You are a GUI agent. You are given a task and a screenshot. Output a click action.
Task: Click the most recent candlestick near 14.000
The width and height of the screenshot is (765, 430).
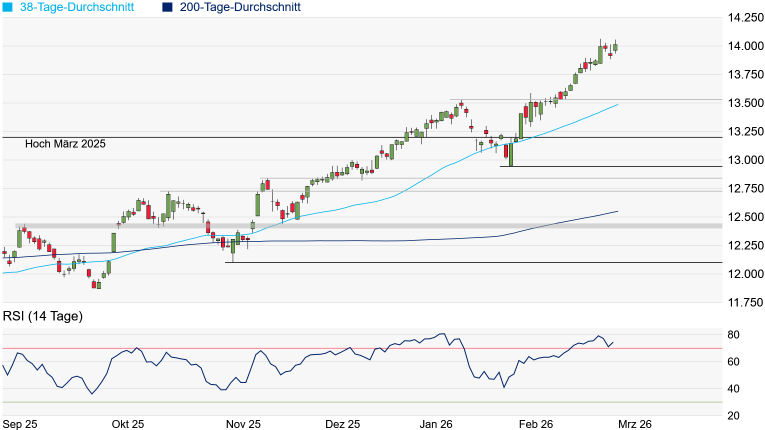pyautogui.click(x=615, y=46)
